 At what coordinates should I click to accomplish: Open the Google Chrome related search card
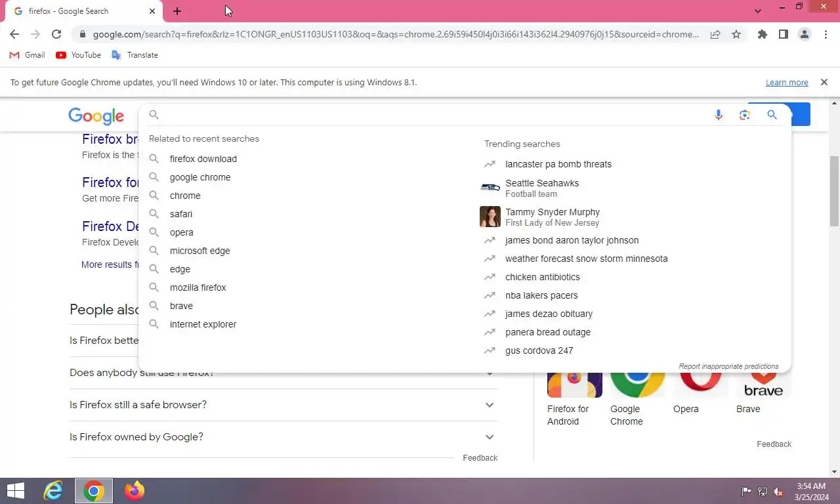click(x=637, y=400)
